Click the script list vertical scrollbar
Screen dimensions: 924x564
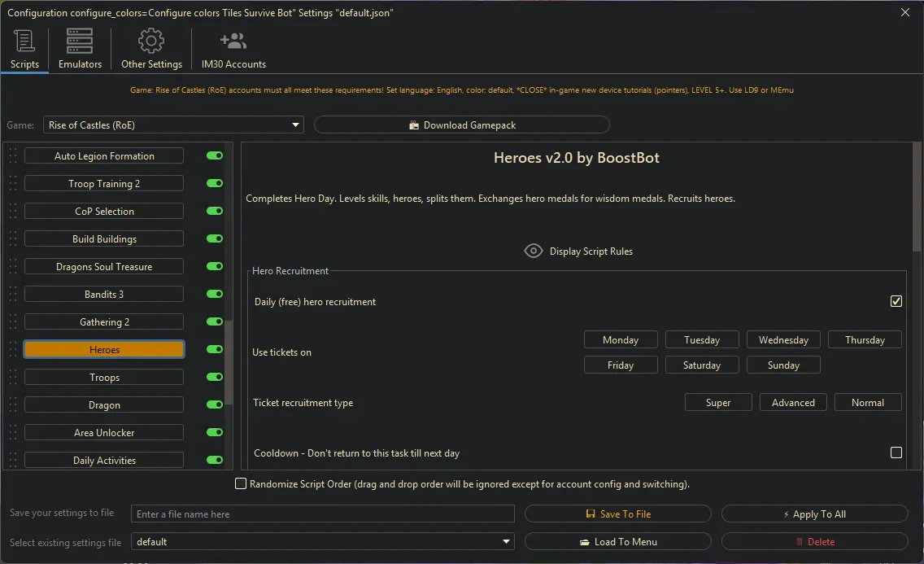[229, 363]
